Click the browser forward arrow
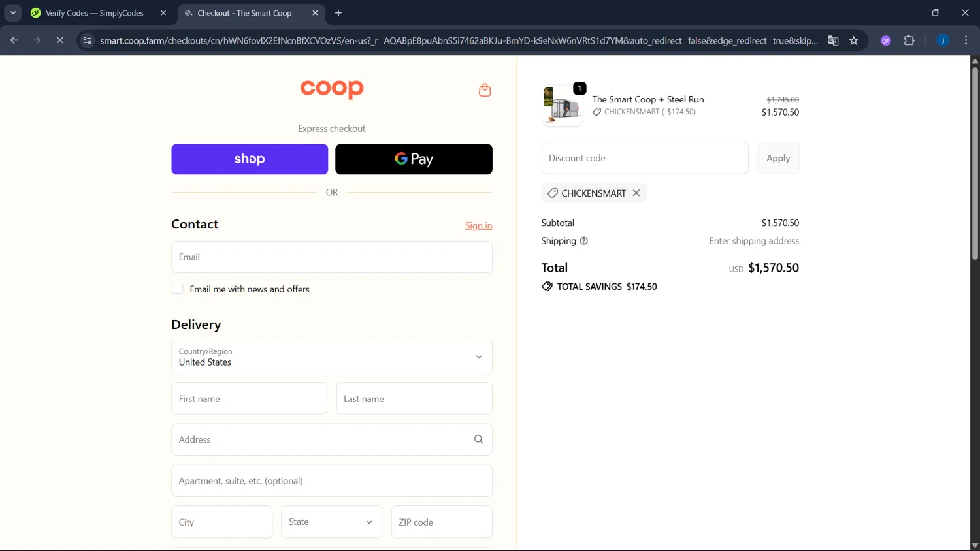The height and width of the screenshot is (551, 980). coord(37,40)
